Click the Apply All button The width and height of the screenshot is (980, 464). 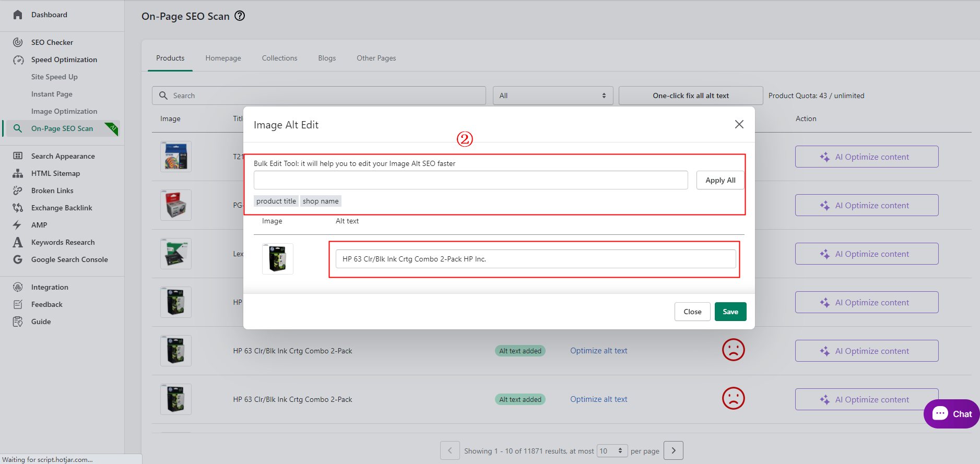click(x=720, y=180)
